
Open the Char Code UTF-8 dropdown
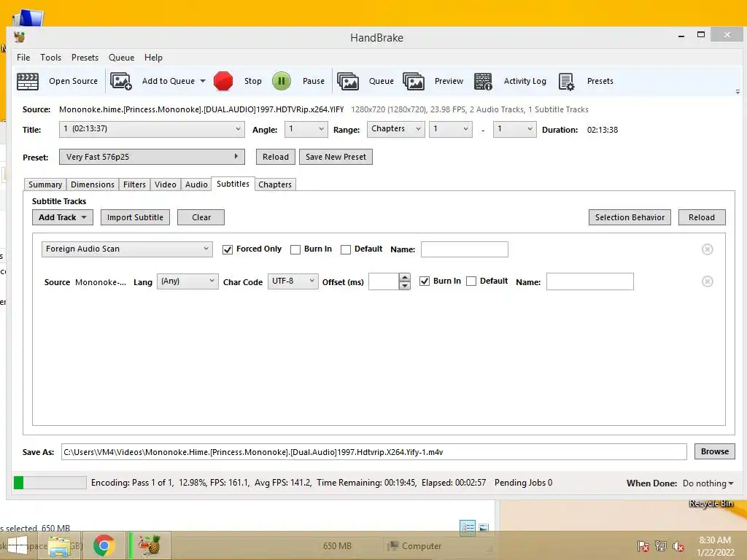click(293, 281)
